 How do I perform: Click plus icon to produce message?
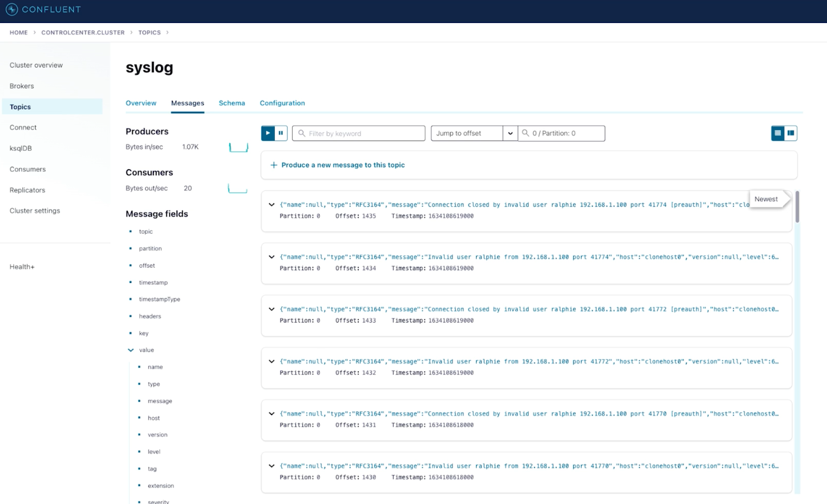click(274, 165)
